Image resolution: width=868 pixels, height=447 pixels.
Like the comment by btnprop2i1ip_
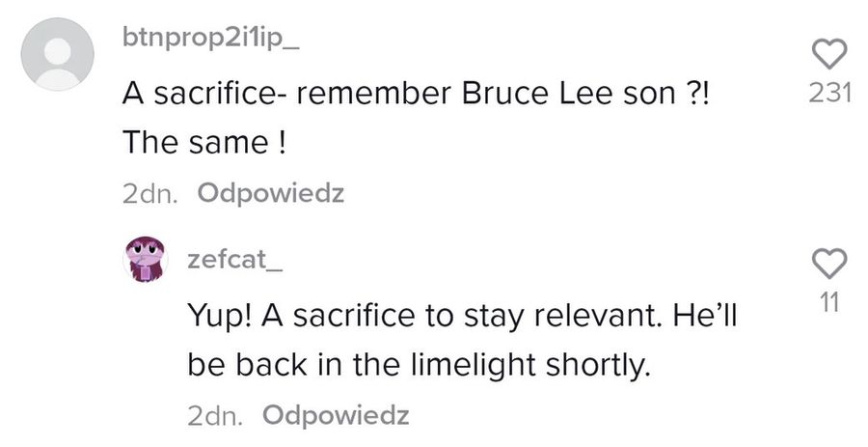(x=829, y=54)
